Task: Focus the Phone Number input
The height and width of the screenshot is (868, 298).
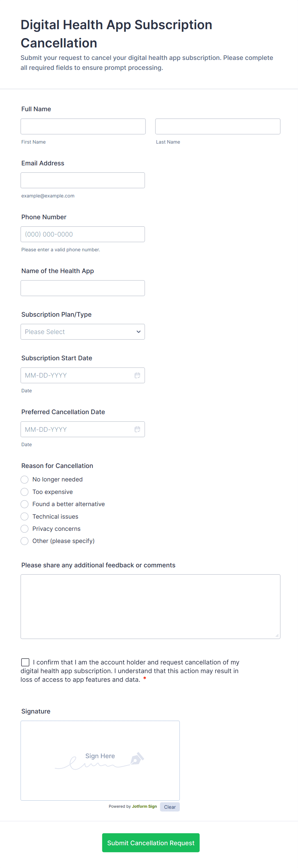Action: click(x=82, y=234)
